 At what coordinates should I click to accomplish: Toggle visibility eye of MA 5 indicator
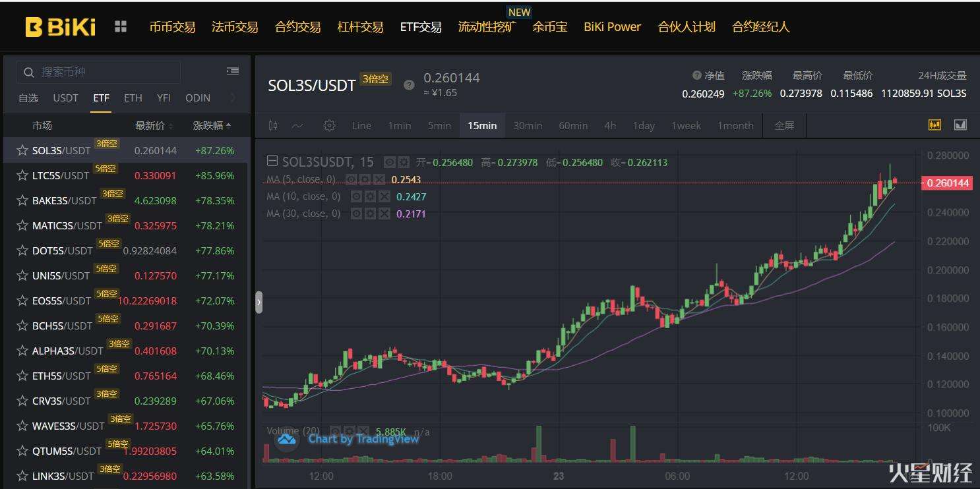[352, 179]
